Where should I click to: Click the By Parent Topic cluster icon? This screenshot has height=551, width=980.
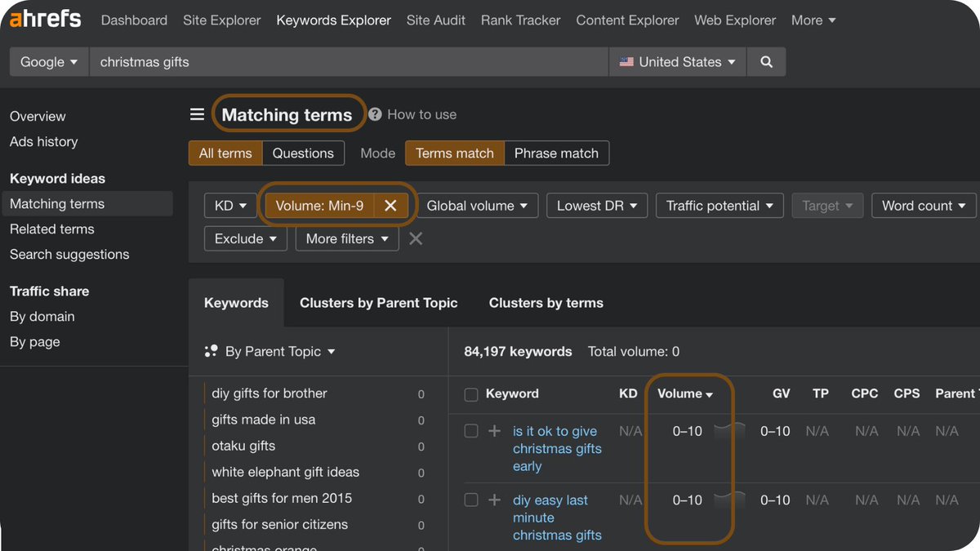pos(211,351)
